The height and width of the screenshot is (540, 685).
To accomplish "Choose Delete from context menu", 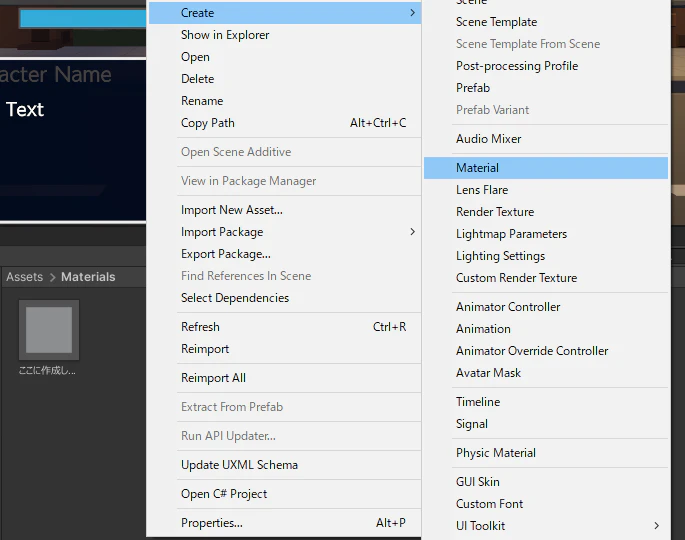I will coord(284,79).
